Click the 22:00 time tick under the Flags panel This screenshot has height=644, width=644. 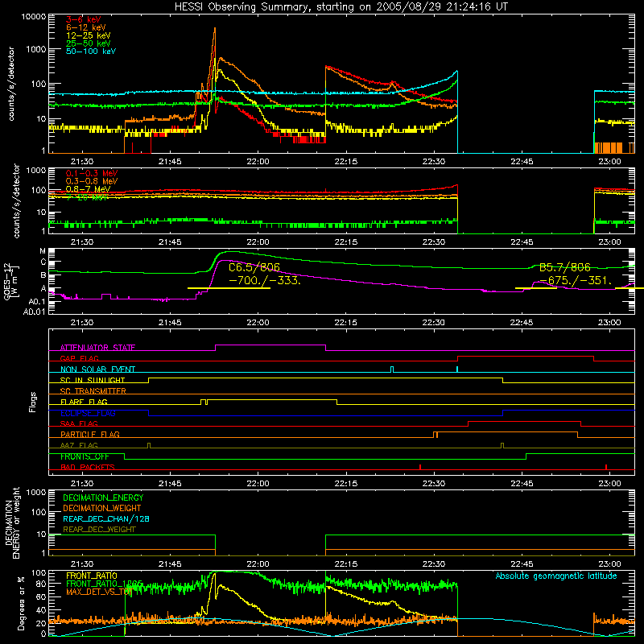pyautogui.click(x=258, y=484)
